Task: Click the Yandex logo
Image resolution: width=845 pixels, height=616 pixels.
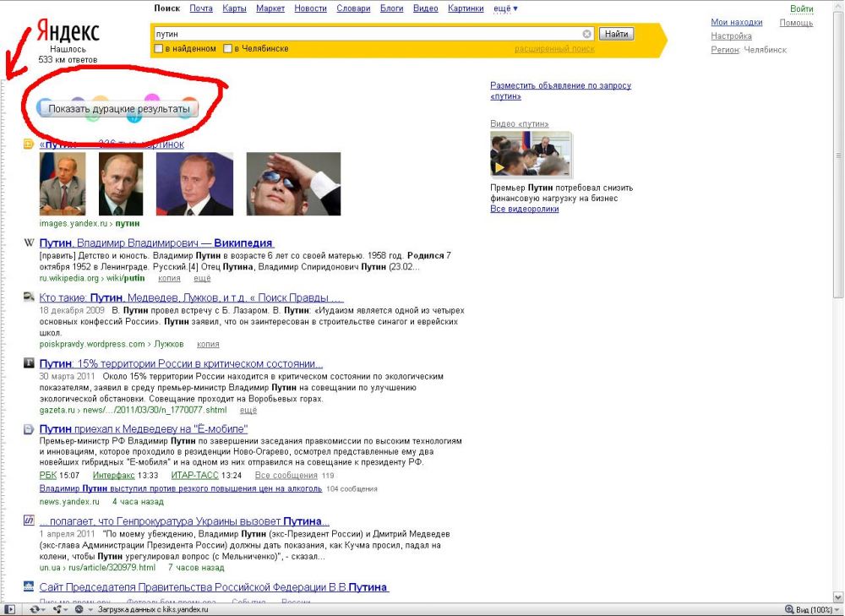Action: tap(68, 32)
